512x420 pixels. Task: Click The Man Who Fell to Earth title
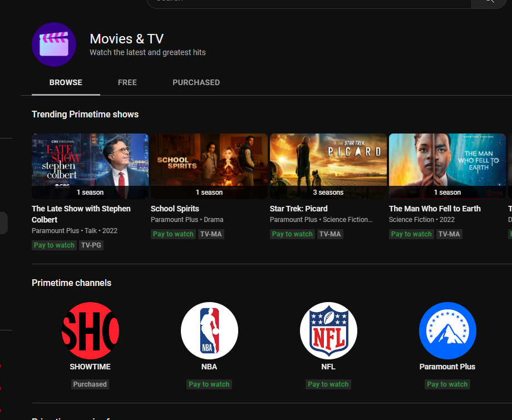[x=435, y=209]
